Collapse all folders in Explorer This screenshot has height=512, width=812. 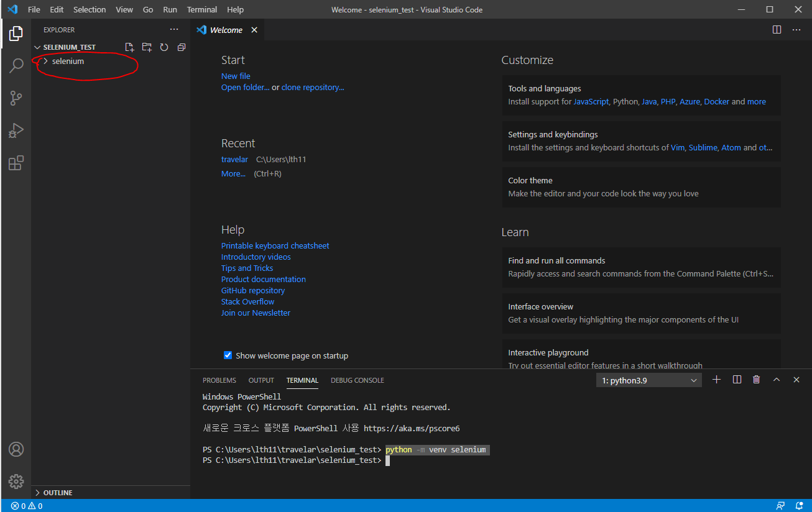click(x=182, y=47)
